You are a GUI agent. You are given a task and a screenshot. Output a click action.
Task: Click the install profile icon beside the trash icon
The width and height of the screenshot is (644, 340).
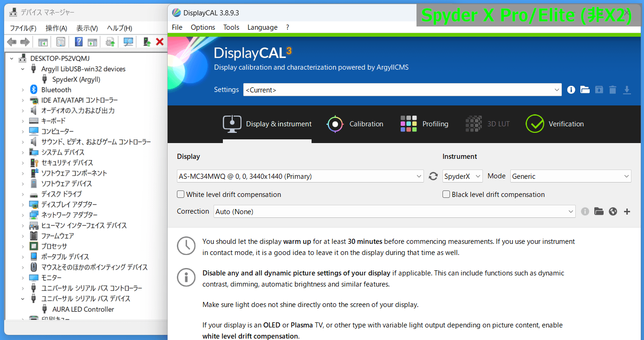(599, 90)
